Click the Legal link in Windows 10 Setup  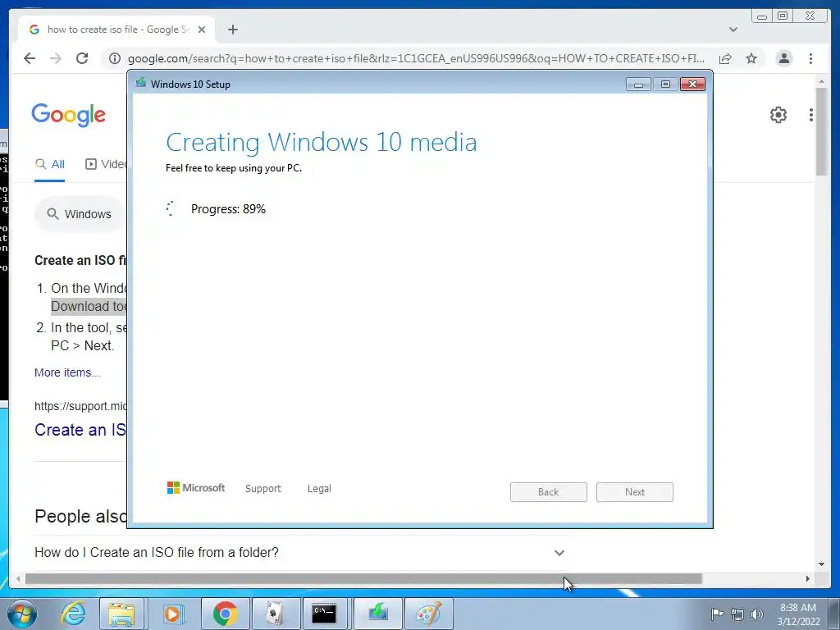click(x=319, y=489)
